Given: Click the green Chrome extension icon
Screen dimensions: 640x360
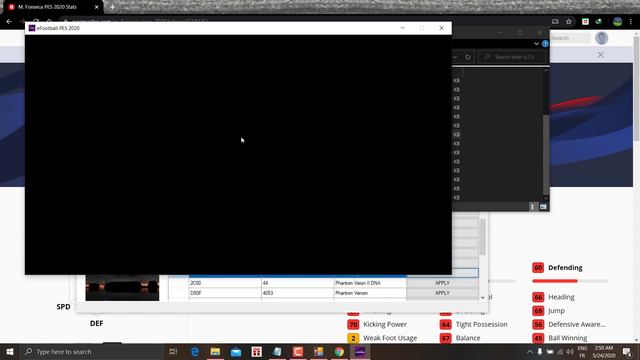Looking at the screenshot, I should point(599,21).
